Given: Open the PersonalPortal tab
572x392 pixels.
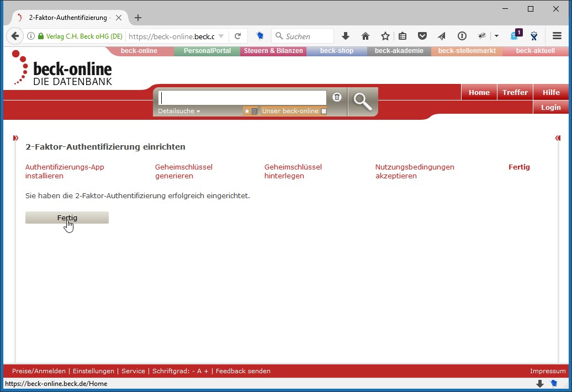Looking at the screenshot, I should [x=207, y=51].
